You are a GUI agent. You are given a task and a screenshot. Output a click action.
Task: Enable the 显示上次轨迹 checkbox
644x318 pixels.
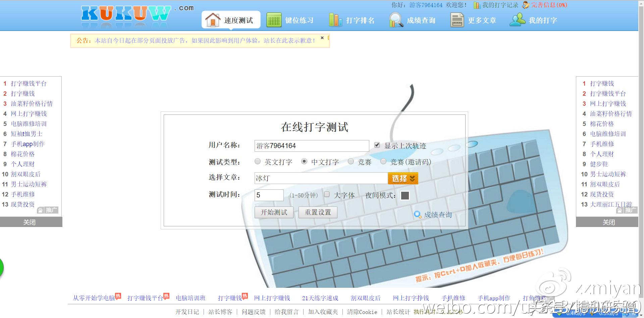tap(377, 145)
